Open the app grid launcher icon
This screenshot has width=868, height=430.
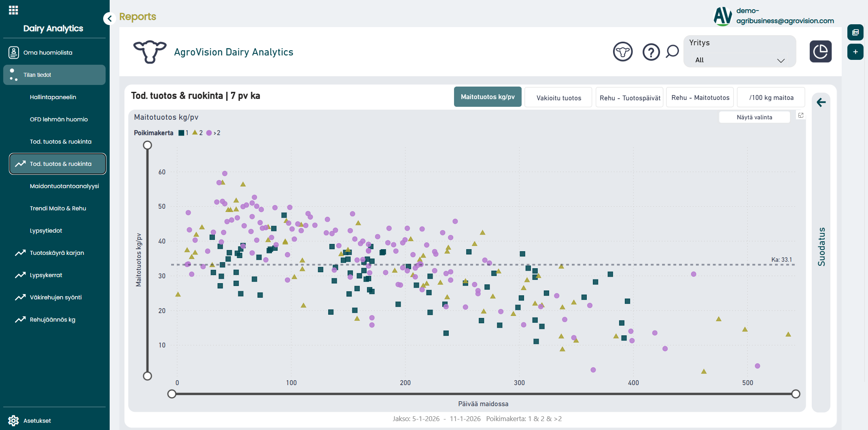click(13, 10)
